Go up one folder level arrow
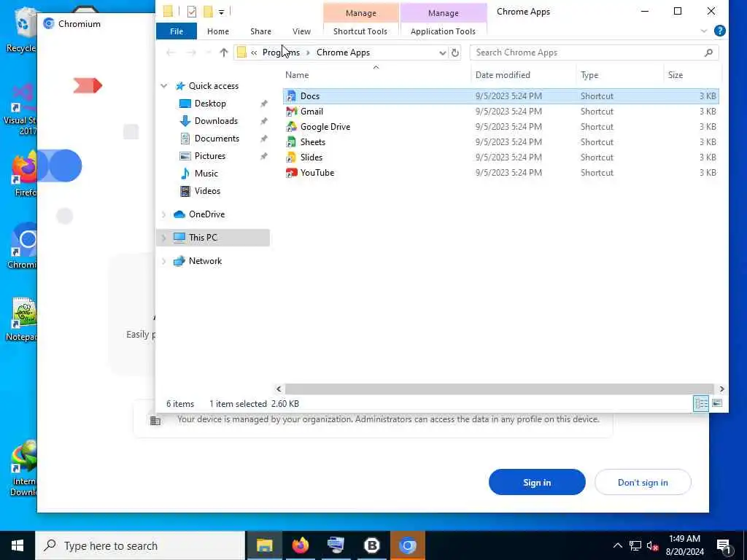 224,52
